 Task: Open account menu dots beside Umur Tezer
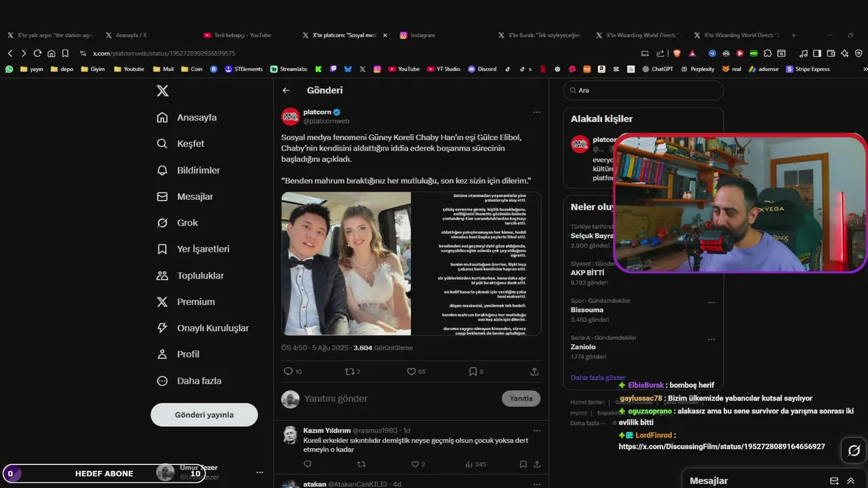(259, 472)
